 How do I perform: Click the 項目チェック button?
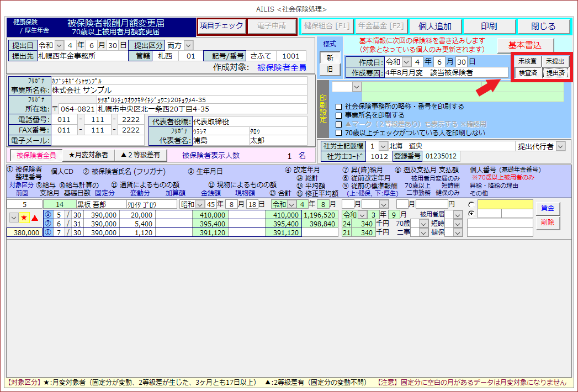[x=221, y=26]
